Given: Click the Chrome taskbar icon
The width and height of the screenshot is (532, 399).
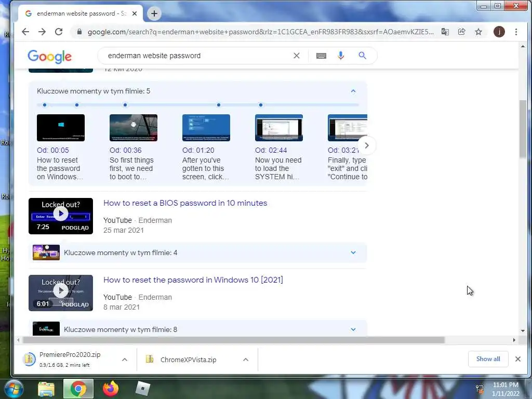Looking at the screenshot, I should (78, 389).
